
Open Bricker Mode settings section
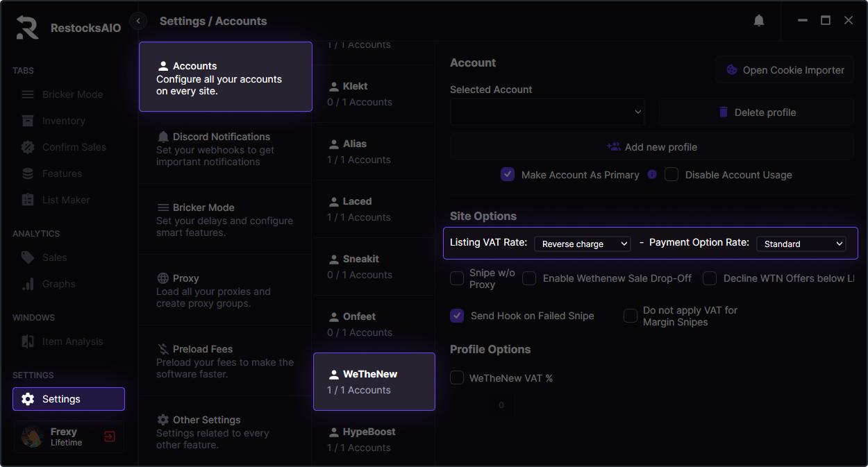click(226, 219)
